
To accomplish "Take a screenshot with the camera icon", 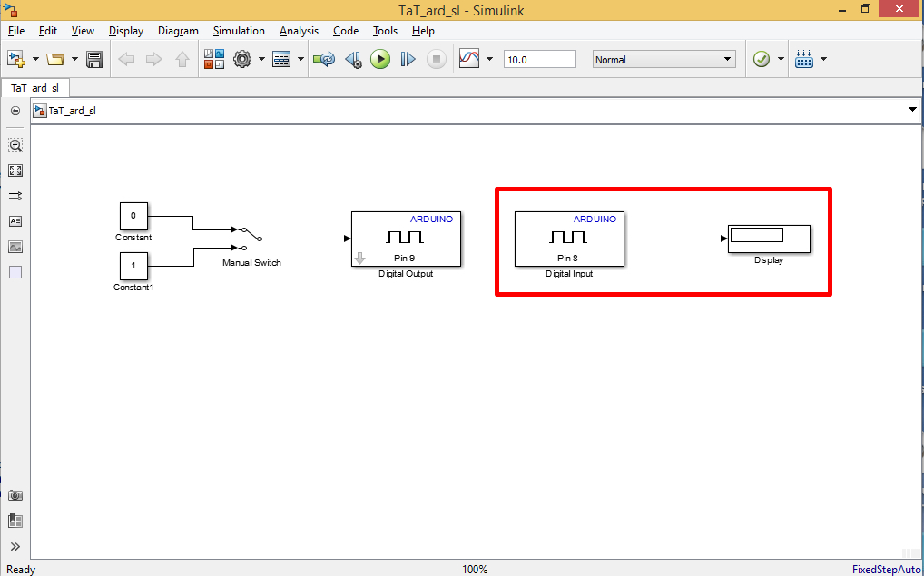I will coord(15,495).
